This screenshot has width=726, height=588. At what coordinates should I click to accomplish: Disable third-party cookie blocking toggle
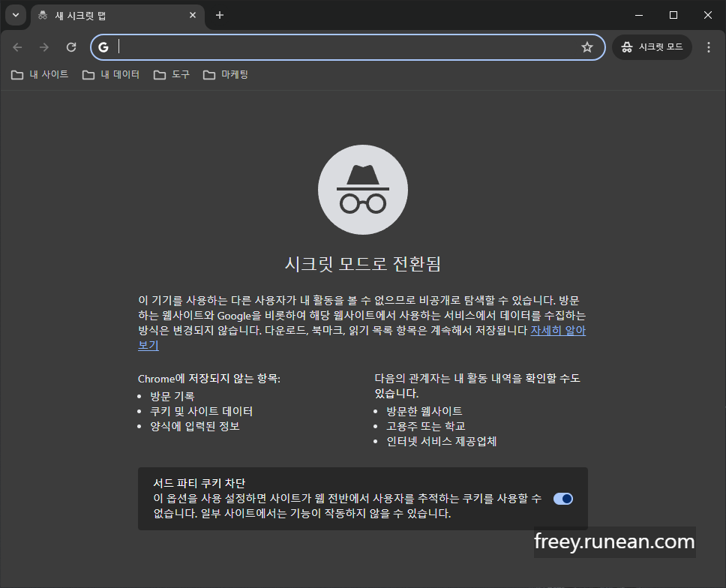click(x=562, y=498)
